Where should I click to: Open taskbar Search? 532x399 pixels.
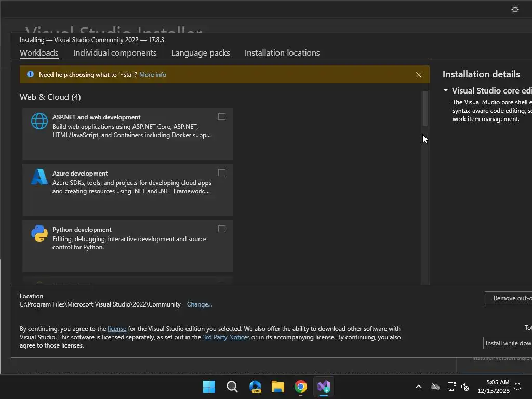coord(232,387)
